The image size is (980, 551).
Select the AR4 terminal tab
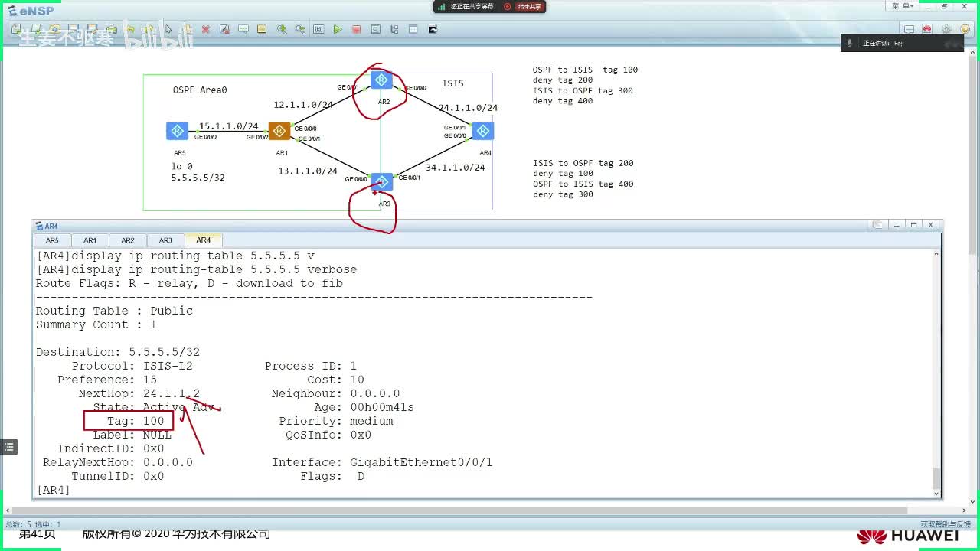tap(203, 240)
